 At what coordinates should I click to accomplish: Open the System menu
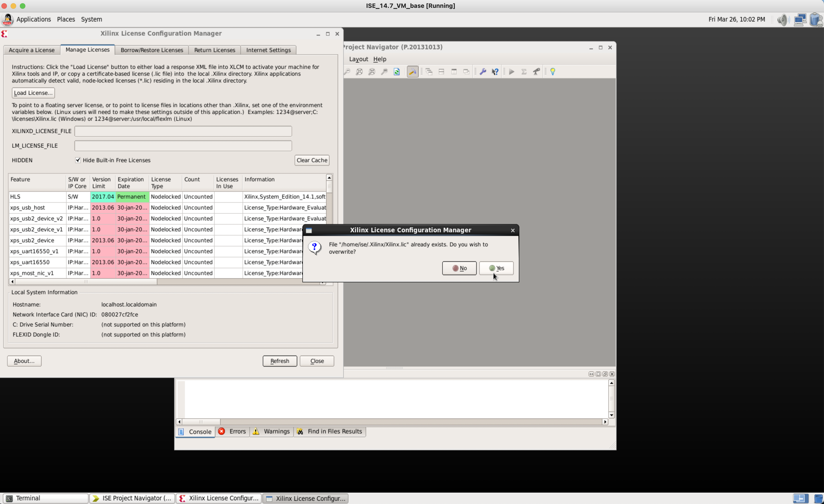(91, 19)
